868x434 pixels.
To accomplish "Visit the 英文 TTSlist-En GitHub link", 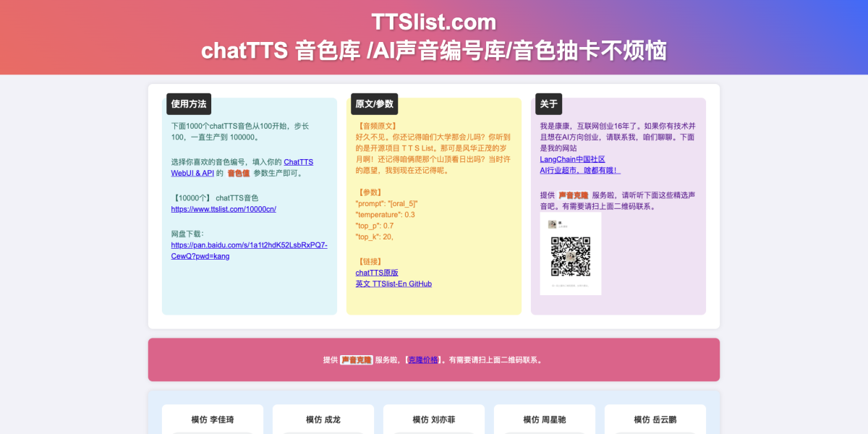I will click(393, 284).
